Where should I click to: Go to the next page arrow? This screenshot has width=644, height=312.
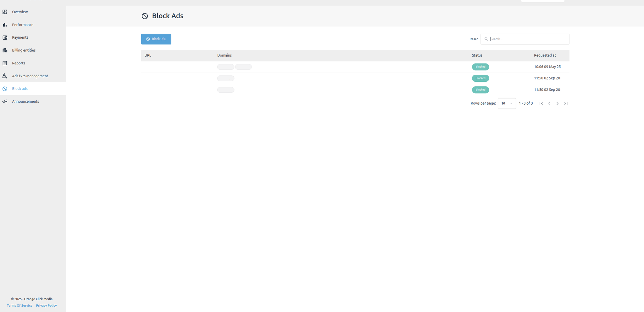click(558, 103)
